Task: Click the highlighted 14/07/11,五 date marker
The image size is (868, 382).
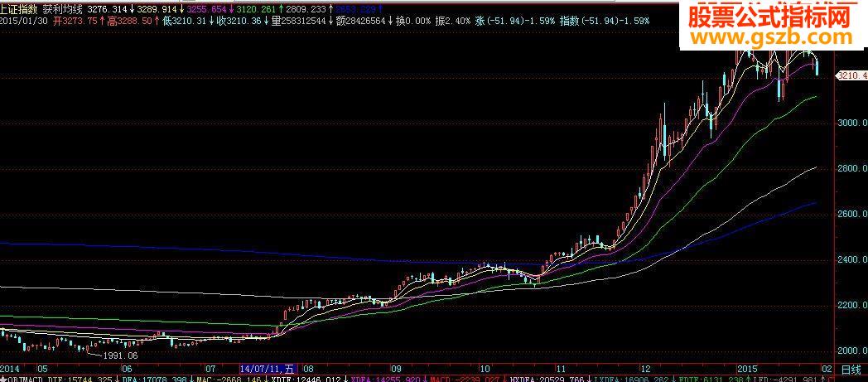Action: [x=268, y=368]
